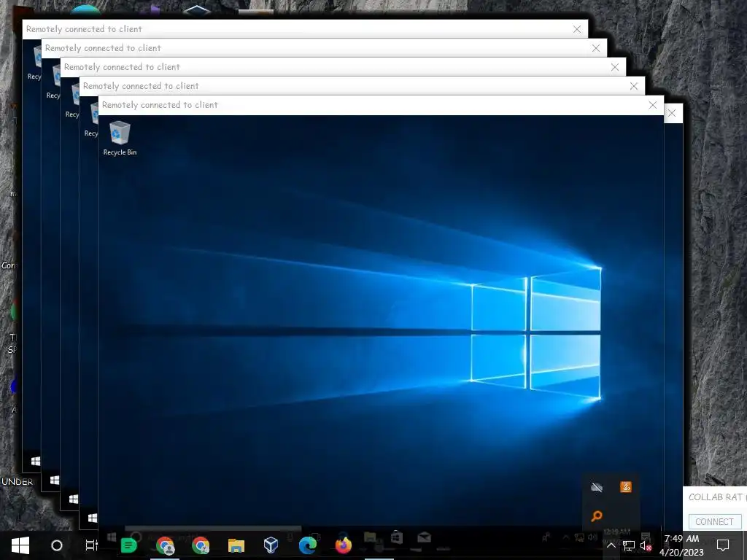Open Task View from the taskbar
The image size is (747, 560).
coord(91,545)
